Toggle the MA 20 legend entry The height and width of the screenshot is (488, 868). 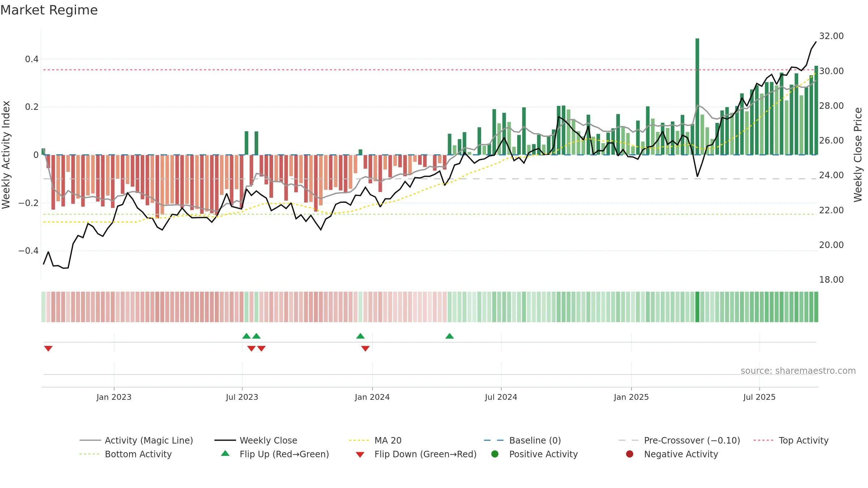click(375, 440)
